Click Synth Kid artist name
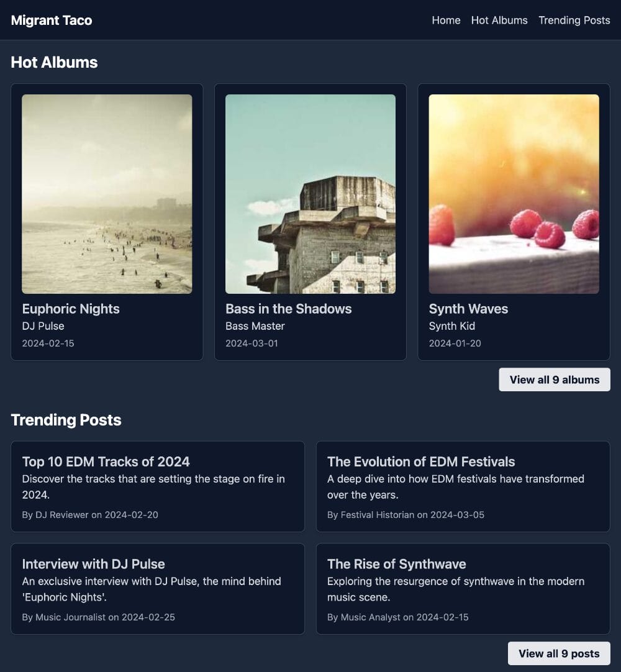 pyautogui.click(x=451, y=326)
